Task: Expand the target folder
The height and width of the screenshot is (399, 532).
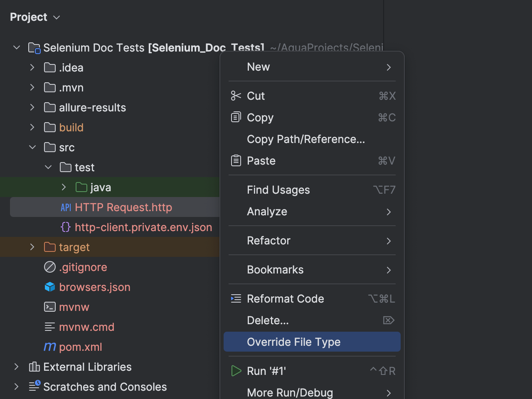Action: tap(32, 247)
